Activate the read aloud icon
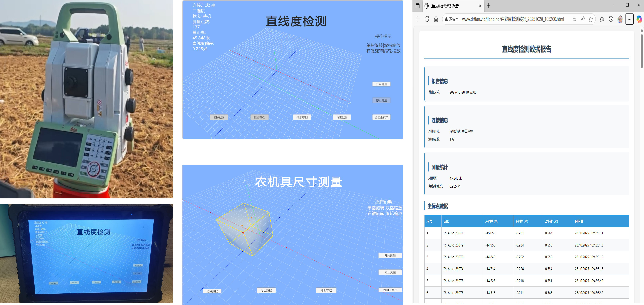 (x=583, y=19)
